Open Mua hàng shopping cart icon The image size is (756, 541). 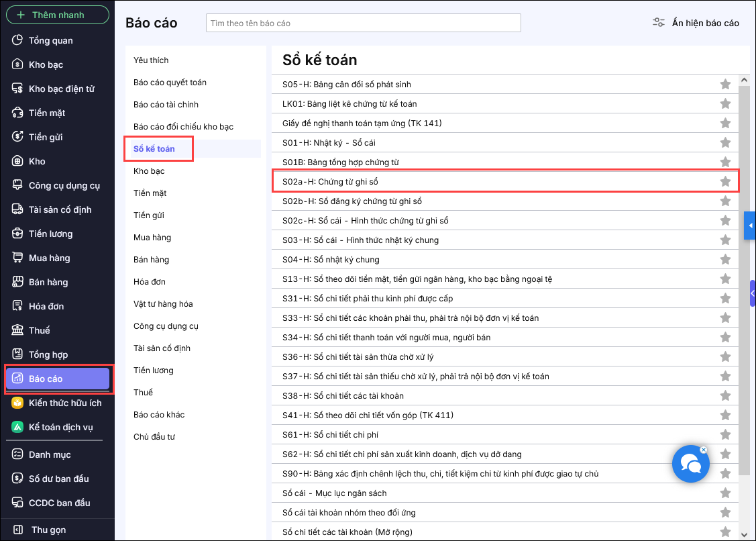tap(18, 258)
